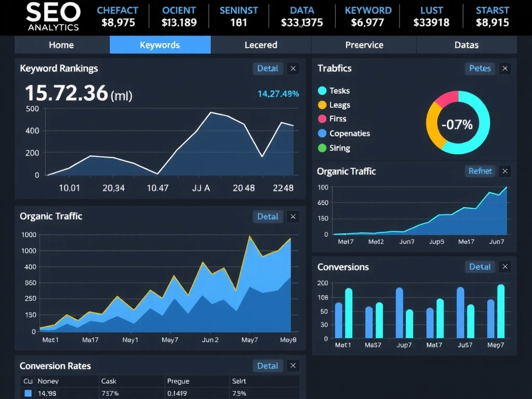This screenshot has height=399, width=532.
Task: Toggle the Tesks series visibility
Action: [x=322, y=90]
